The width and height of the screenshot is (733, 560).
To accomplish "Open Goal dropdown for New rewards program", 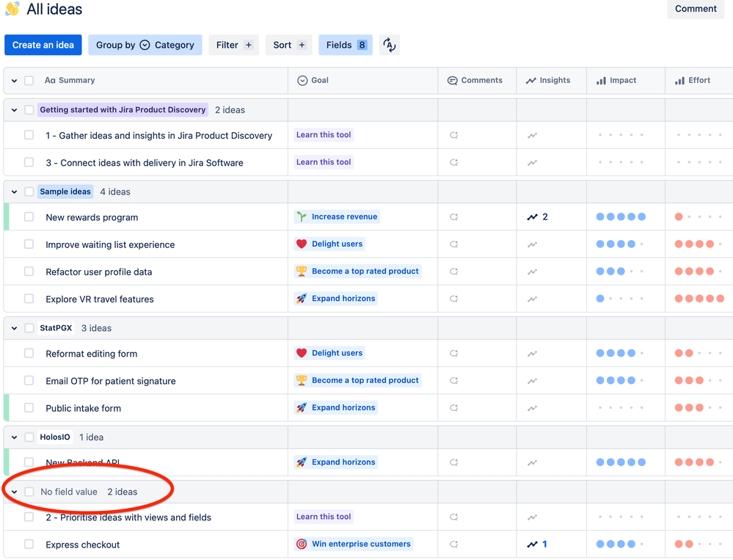I will (337, 217).
